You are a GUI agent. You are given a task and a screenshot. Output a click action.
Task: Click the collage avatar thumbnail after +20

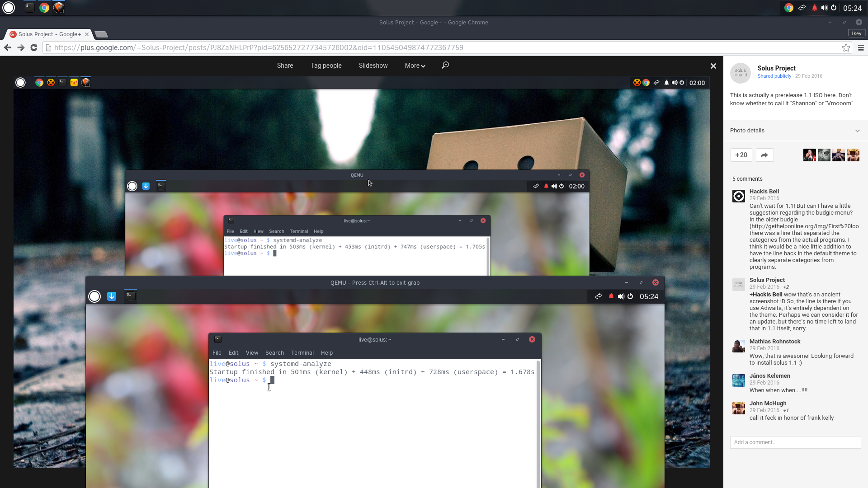tap(853, 155)
